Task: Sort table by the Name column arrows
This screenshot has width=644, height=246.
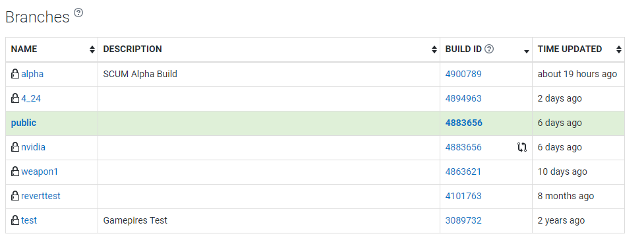Action: (92, 50)
